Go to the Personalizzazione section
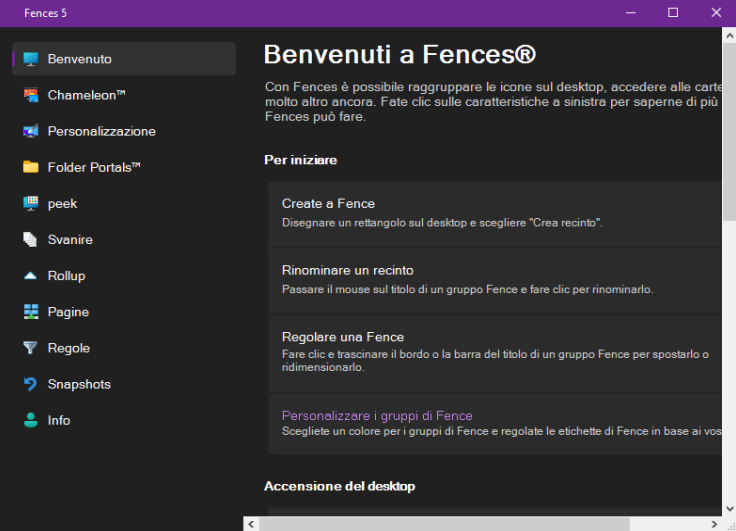 [124, 131]
